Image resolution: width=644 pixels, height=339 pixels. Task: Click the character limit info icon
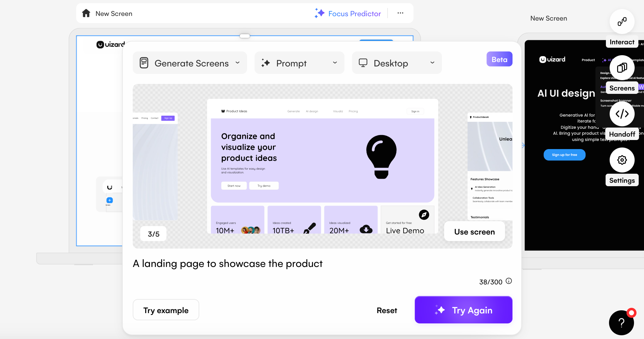point(509,281)
